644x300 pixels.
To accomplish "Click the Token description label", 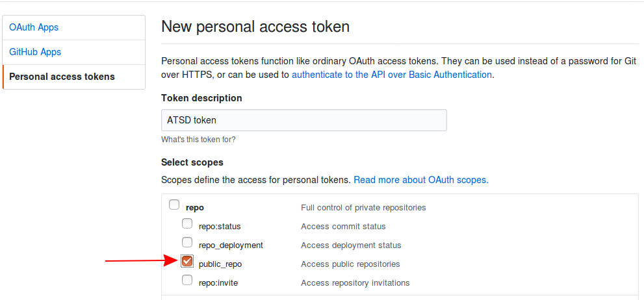I will (x=201, y=98).
